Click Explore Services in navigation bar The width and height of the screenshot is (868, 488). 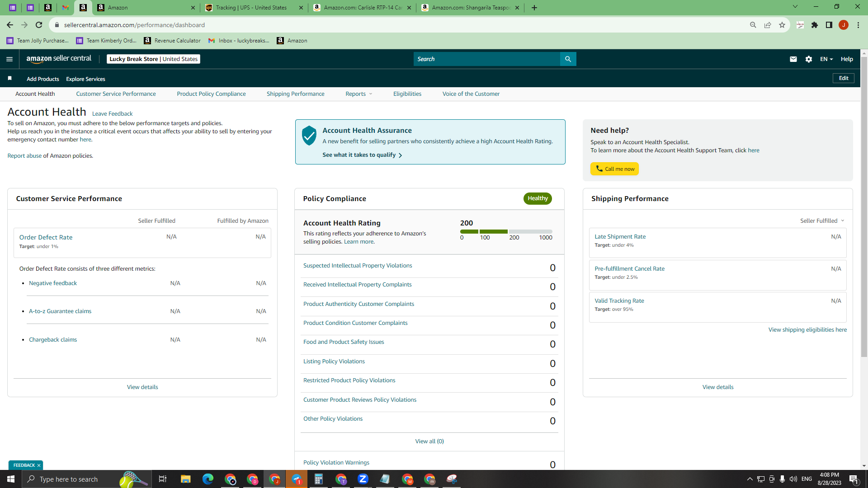pyautogui.click(x=85, y=79)
